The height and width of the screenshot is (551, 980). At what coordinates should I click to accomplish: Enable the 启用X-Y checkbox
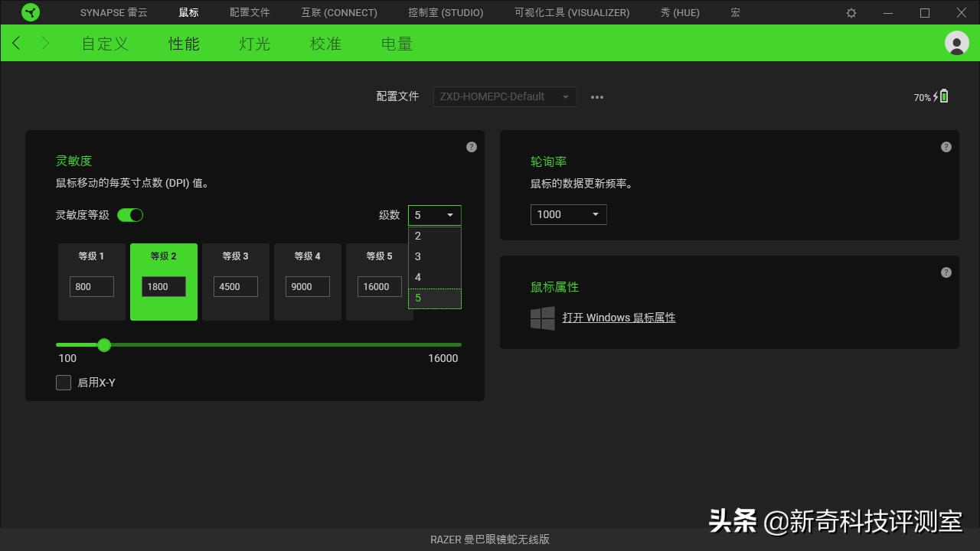tap(64, 382)
